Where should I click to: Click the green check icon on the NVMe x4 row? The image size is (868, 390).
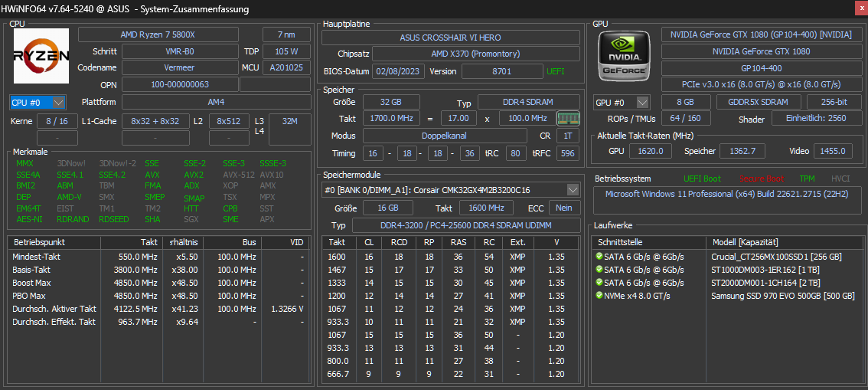pyautogui.click(x=599, y=295)
